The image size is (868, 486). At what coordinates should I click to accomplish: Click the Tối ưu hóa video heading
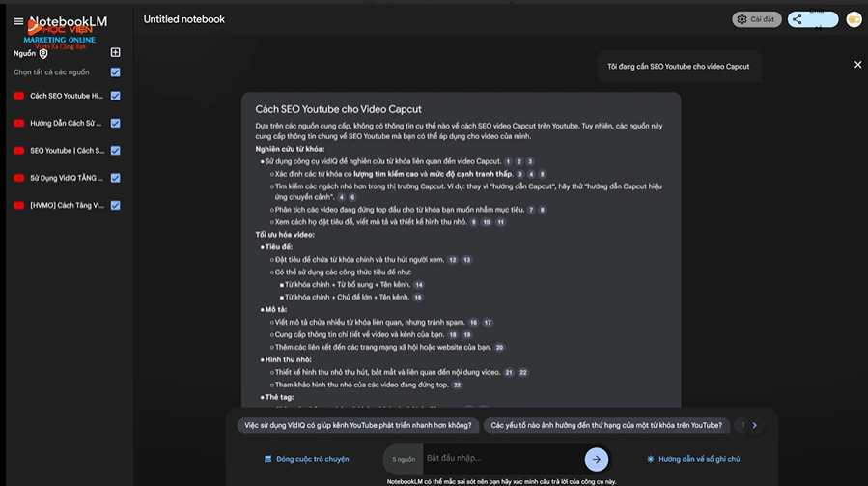(x=285, y=235)
